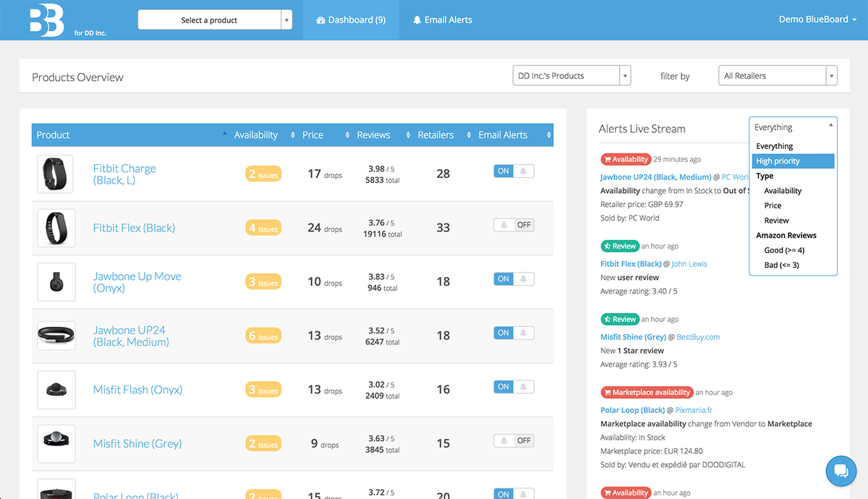Sort table by Availability column
The height and width of the screenshot is (499, 868).
click(264, 135)
